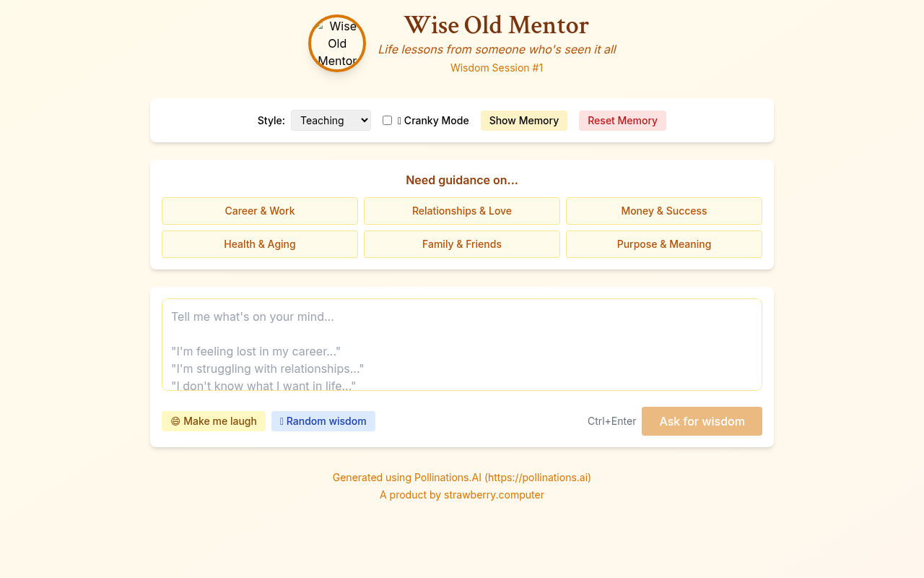Click the dice icon beside Random wisdom
The height and width of the screenshot is (578, 924).
point(281,420)
